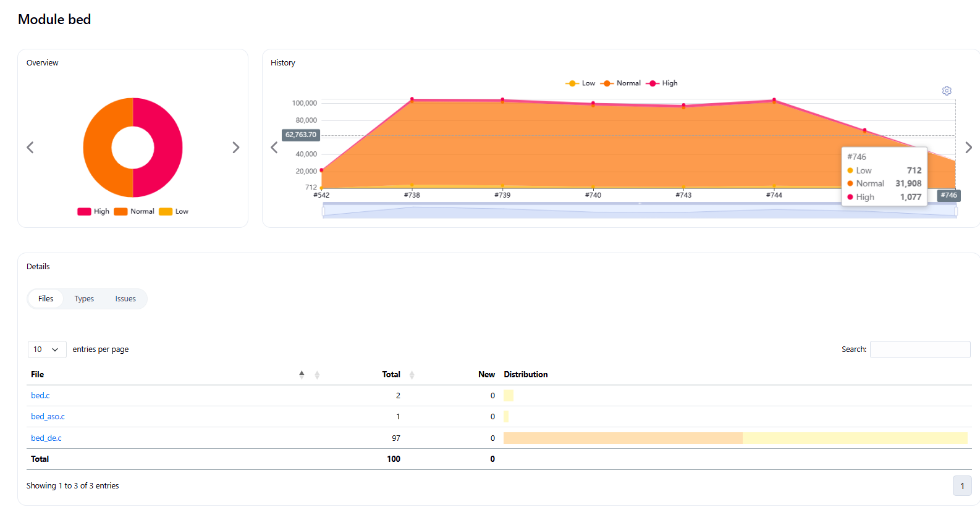
Task: Switch to the Issues tab
Action: coord(125,299)
